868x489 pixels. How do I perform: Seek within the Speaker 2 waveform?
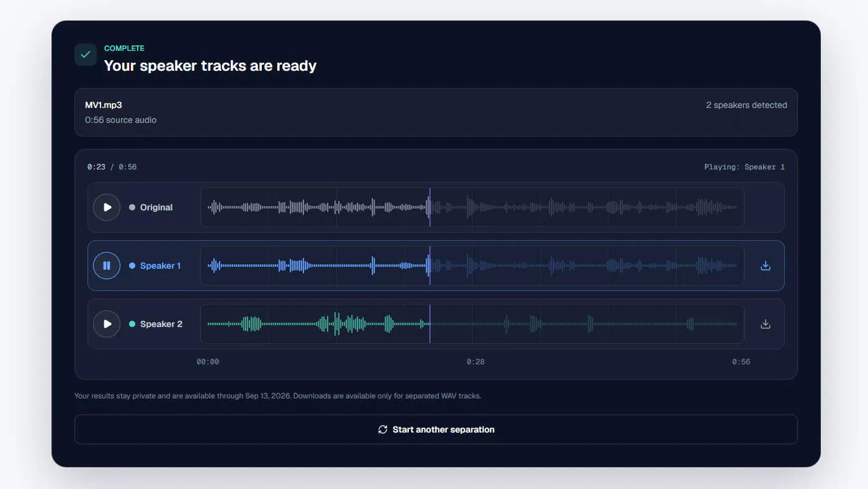(472, 324)
